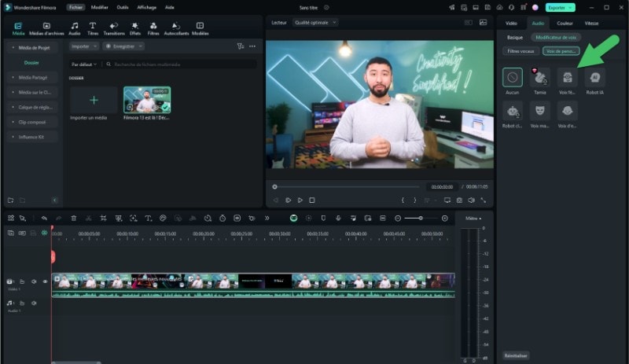Toggle the green auto ripple button

coord(293,219)
